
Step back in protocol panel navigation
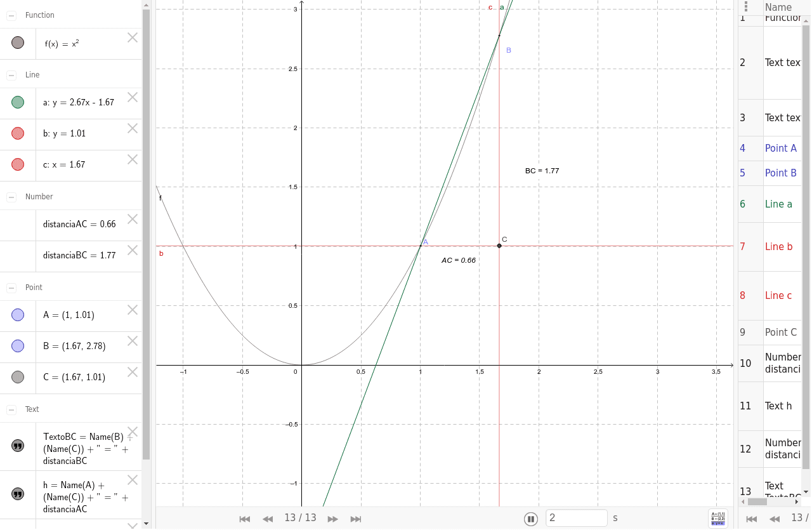click(775, 519)
